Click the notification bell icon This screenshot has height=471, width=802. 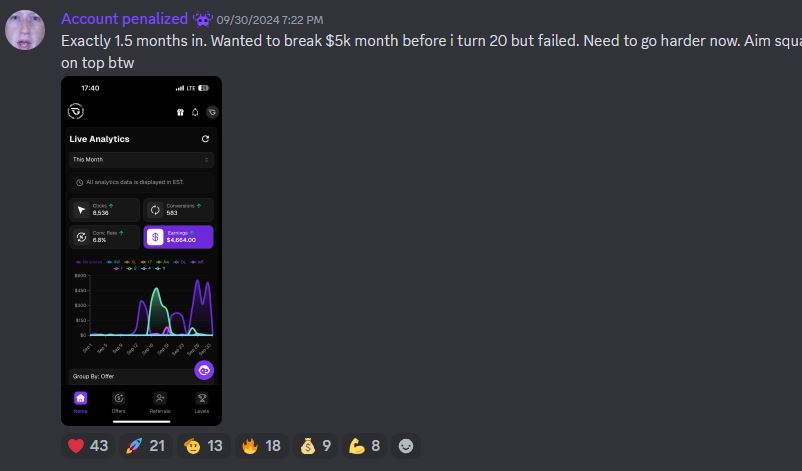pyautogui.click(x=195, y=112)
